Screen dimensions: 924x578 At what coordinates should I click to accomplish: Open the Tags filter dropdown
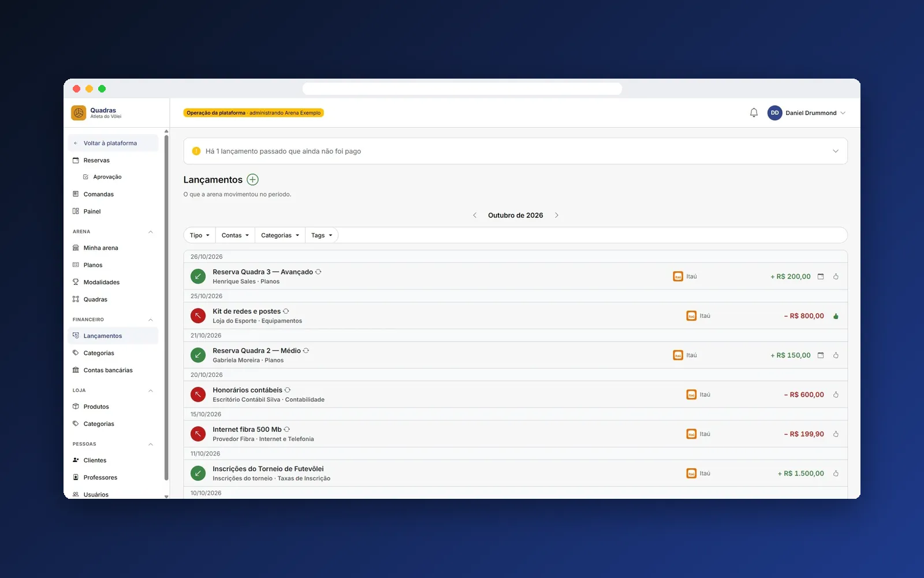(x=322, y=235)
